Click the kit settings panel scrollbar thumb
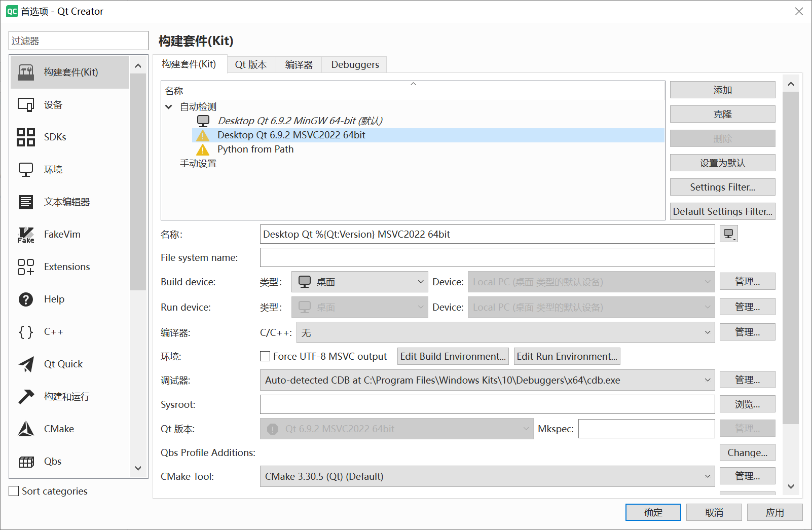 point(791,257)
